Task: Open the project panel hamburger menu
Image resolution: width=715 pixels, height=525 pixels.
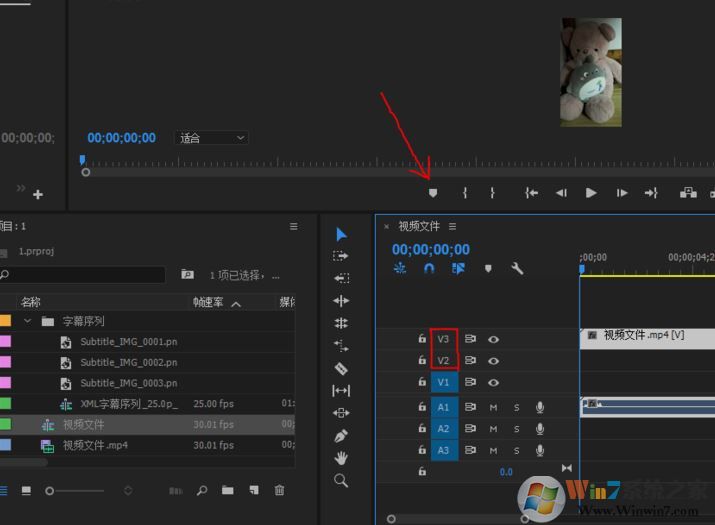Action: point(293,227)
